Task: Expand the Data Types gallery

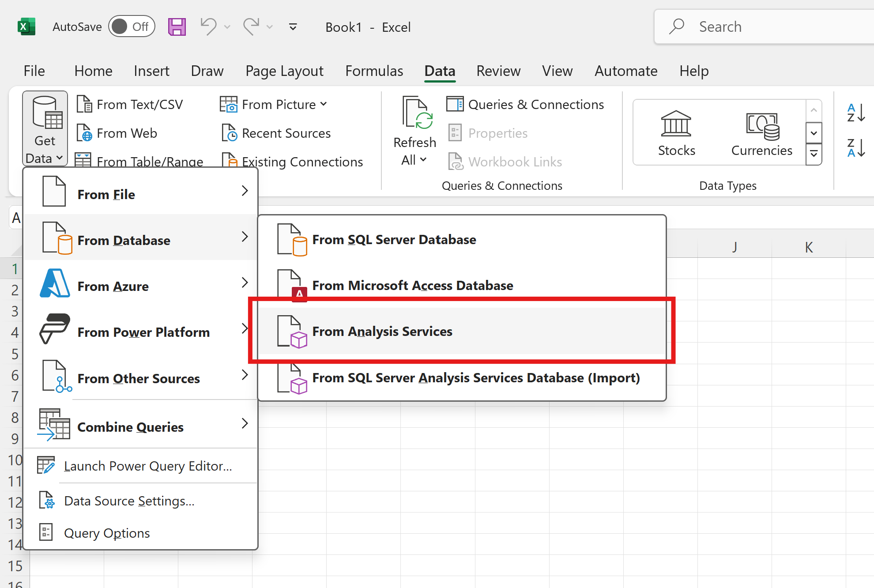Action: 814,155
